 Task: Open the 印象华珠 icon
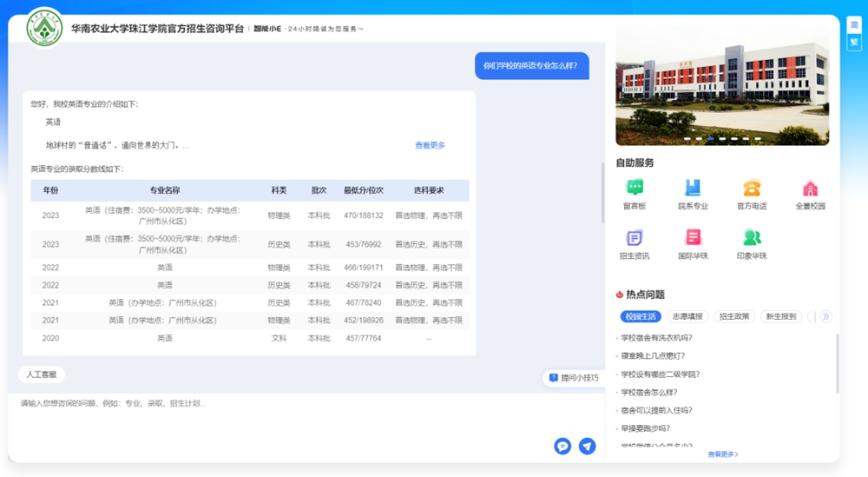[752, 238]
